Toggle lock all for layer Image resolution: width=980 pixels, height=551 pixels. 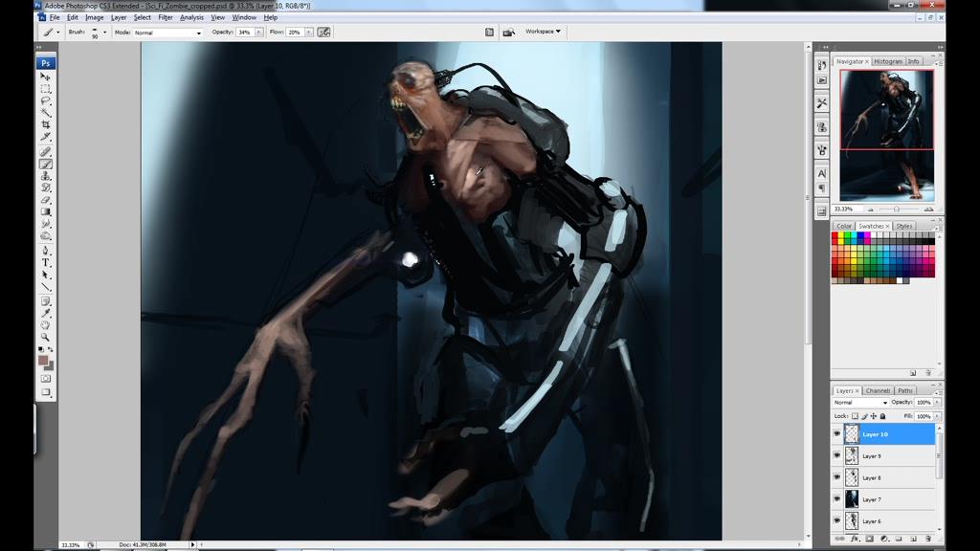click(883, 416)
